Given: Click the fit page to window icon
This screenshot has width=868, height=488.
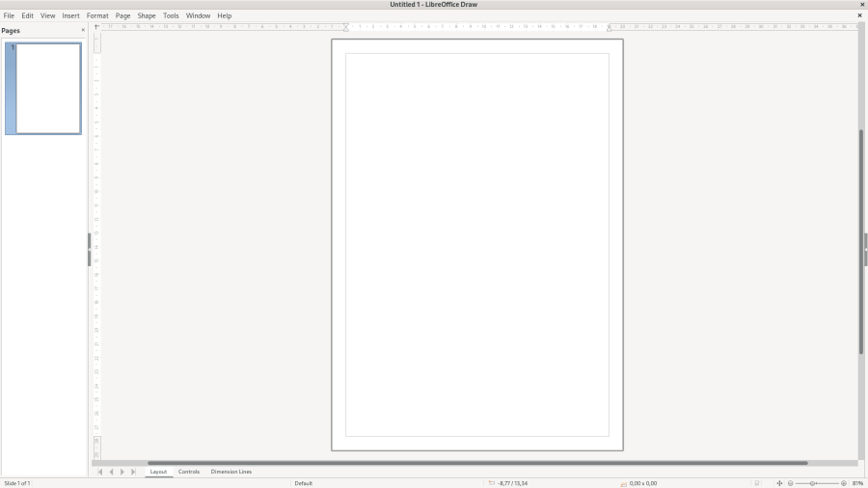Looking at the screenshot, I should pos(779,483).
